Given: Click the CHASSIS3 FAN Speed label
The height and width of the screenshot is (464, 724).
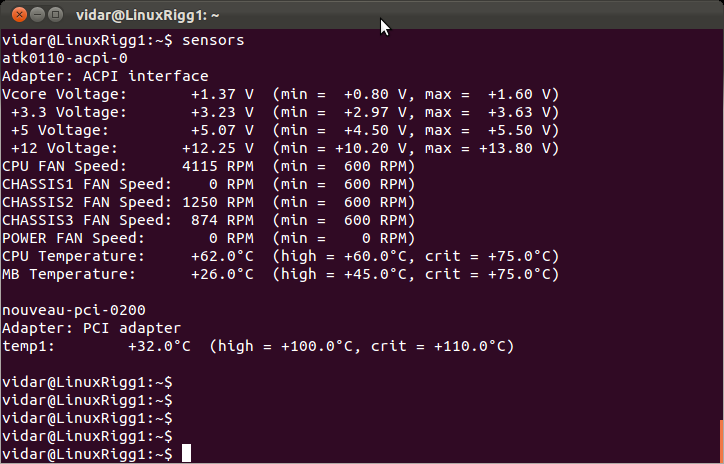Looking at the screenshot, I should coord(87,220).
